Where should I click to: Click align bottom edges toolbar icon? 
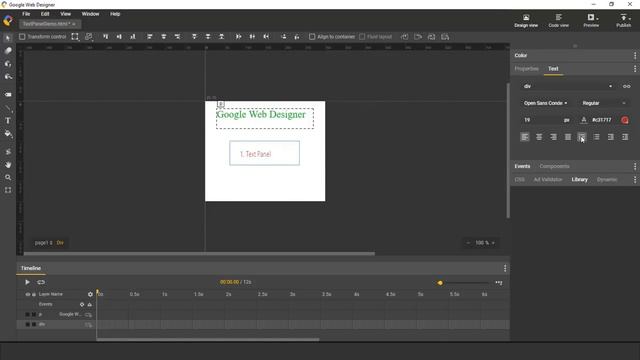[x=133, y=37]
